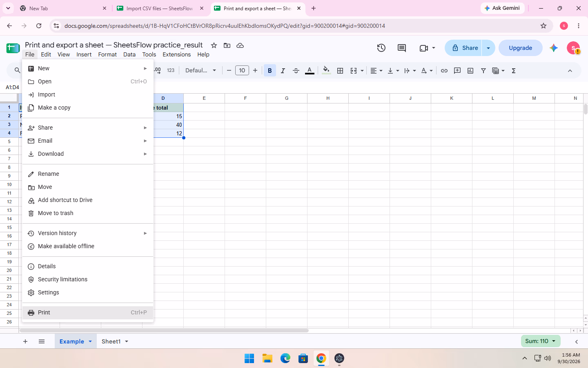Expand the Version history submenu
The width and height of the screenshot is (588, 368).
(88, 233)
